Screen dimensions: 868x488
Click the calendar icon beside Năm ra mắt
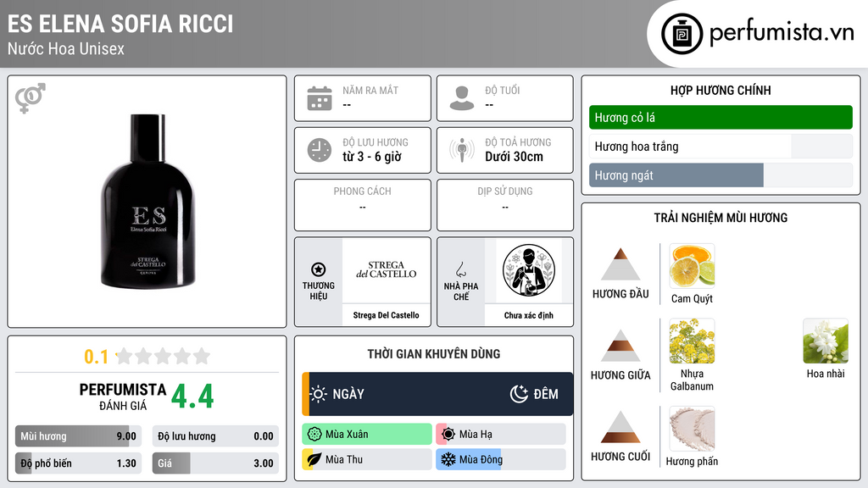click(x=320, y=98)
